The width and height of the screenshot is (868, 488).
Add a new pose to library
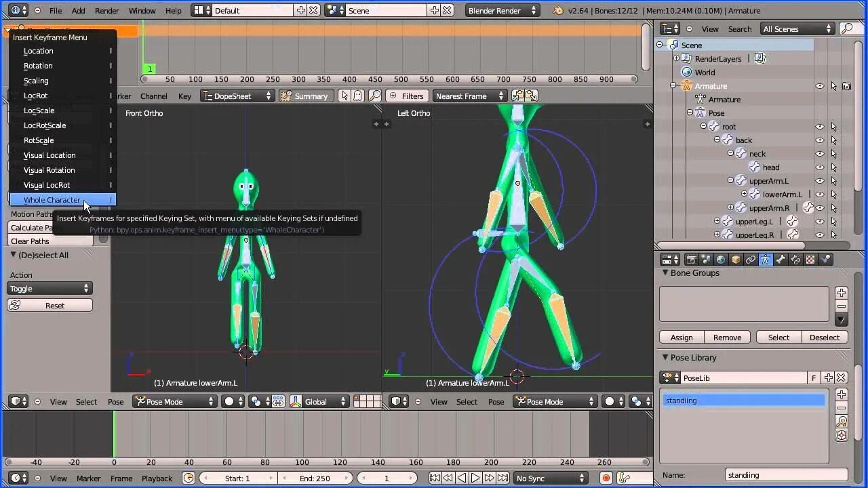842,394
